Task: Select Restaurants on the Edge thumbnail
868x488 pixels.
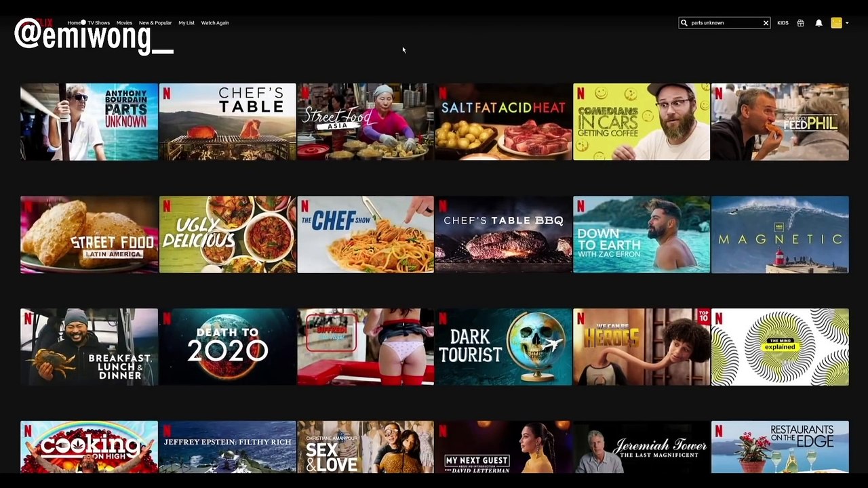Action: coord(780,447)
